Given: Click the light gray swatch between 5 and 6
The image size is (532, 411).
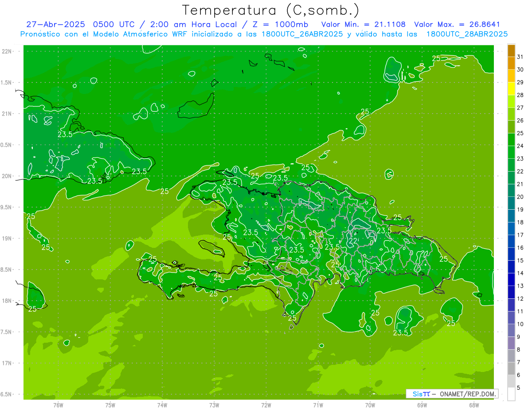Looking at the screenshot, I should point(511,381).
